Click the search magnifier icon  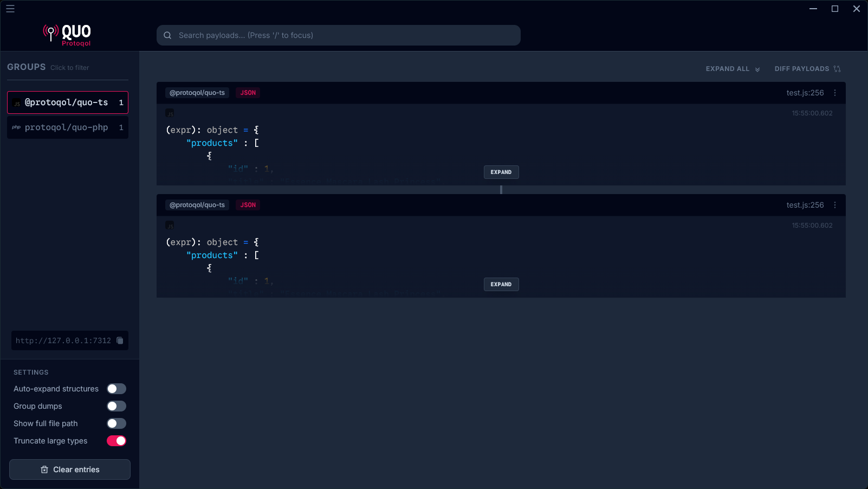pos(167,35)
